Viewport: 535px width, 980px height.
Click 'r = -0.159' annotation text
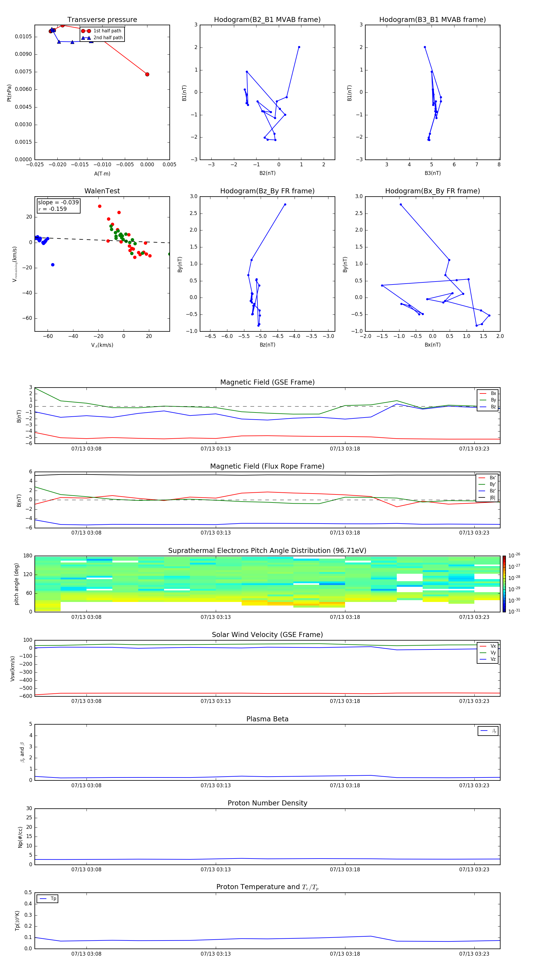point(53,209)
